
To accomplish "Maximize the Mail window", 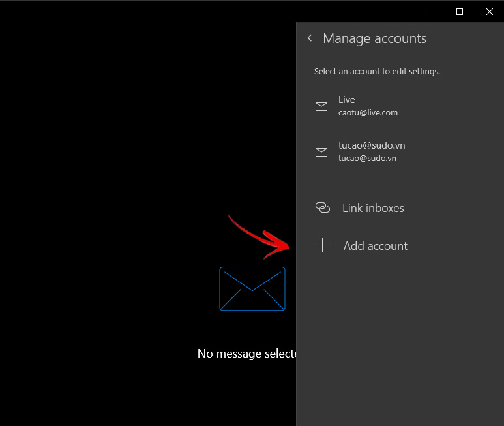I will point(460,12).
